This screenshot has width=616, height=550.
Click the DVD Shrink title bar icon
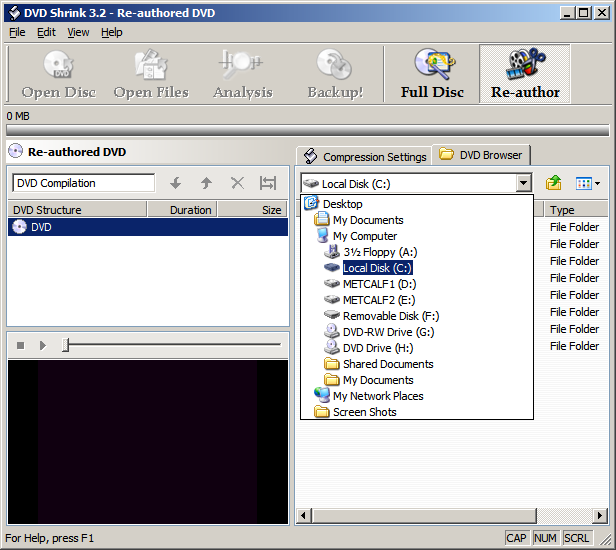pyautogui.click(x=14, y=13)
